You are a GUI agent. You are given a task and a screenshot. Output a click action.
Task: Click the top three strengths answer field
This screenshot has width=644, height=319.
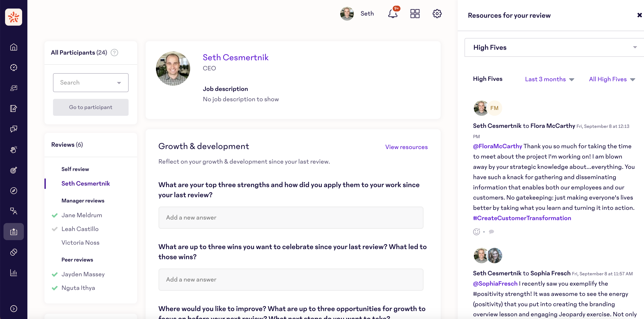point(291,218)
